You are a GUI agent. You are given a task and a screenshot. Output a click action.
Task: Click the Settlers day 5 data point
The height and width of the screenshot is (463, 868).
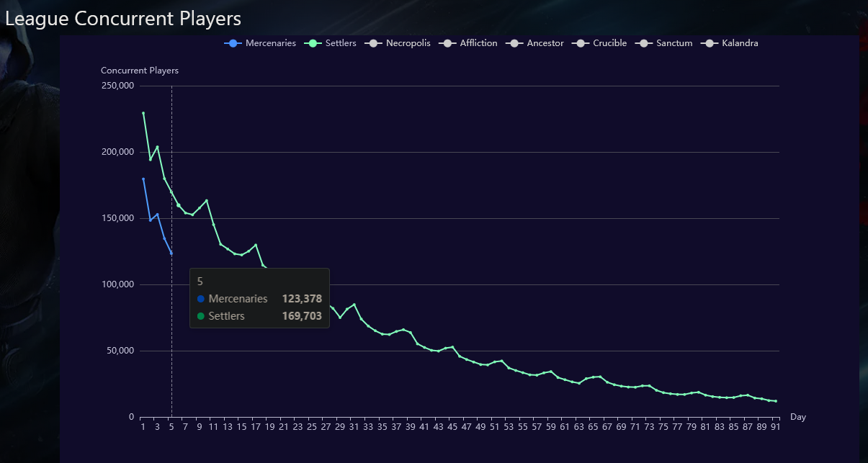click(171, 192)
